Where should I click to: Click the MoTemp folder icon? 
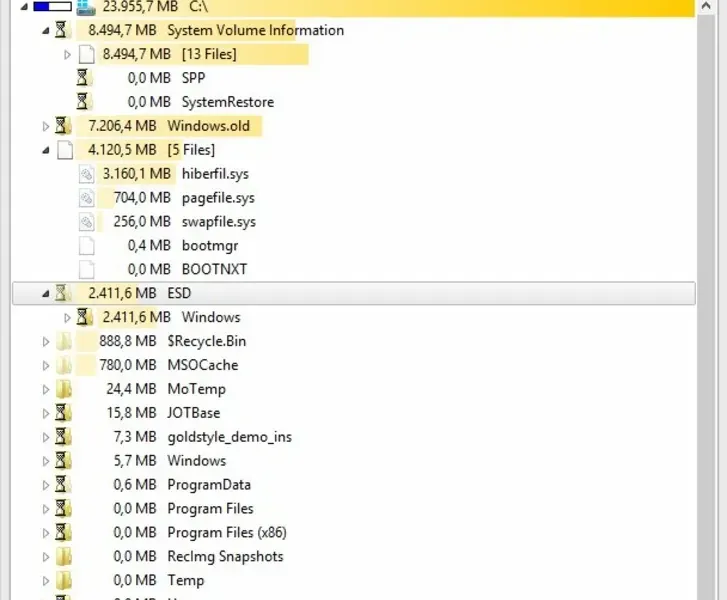point(64,389)
